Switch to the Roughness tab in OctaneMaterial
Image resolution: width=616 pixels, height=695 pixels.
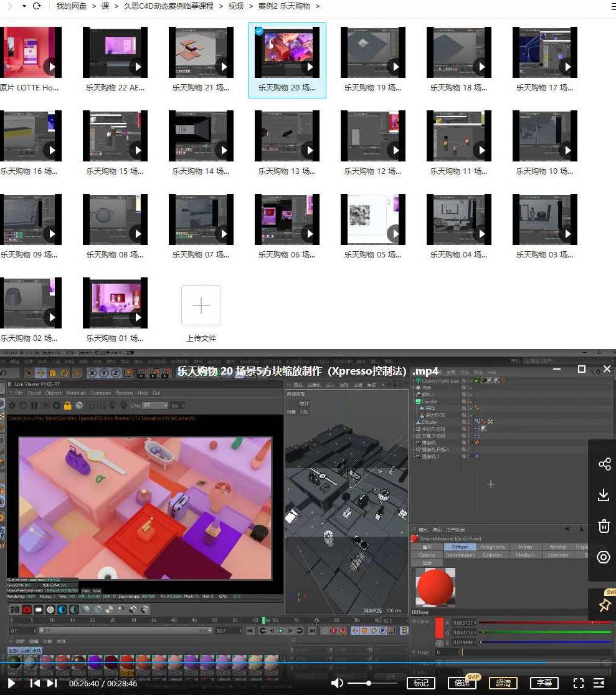494,547
